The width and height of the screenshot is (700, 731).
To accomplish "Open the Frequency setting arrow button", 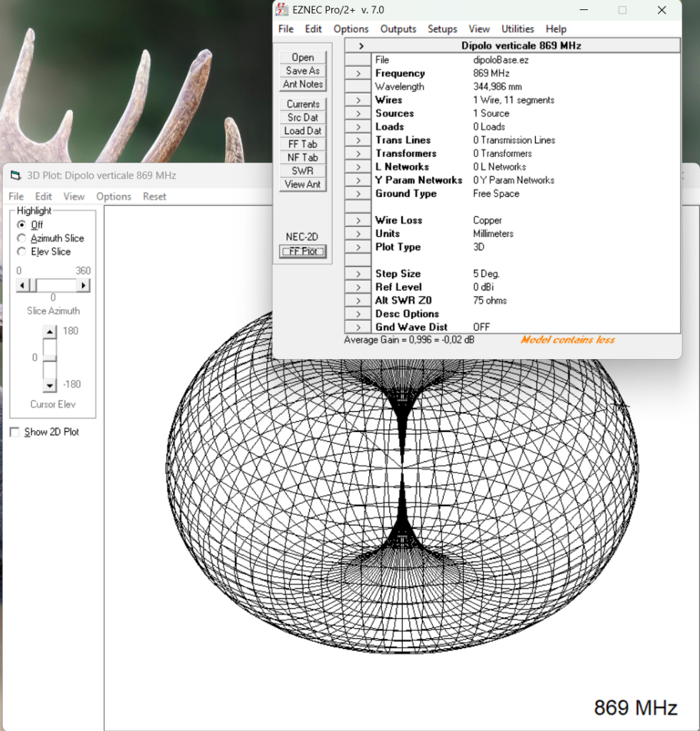I will point(358,74).
